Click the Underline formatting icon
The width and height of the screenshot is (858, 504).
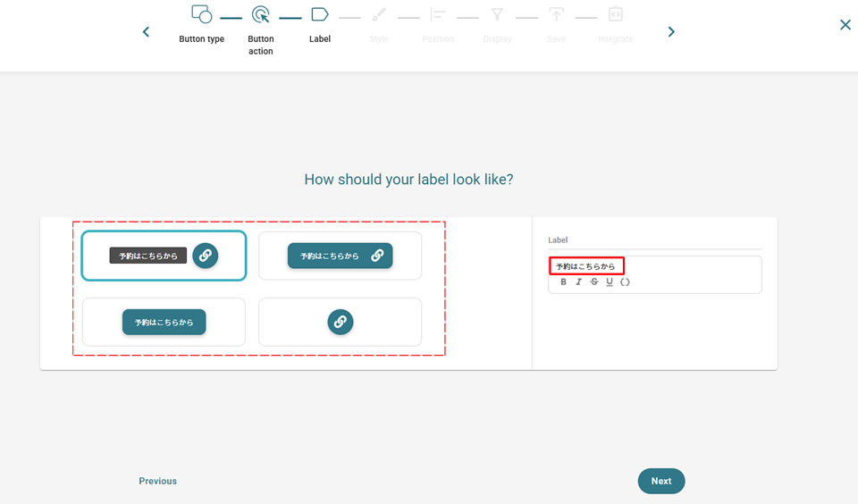click(610, 281)
